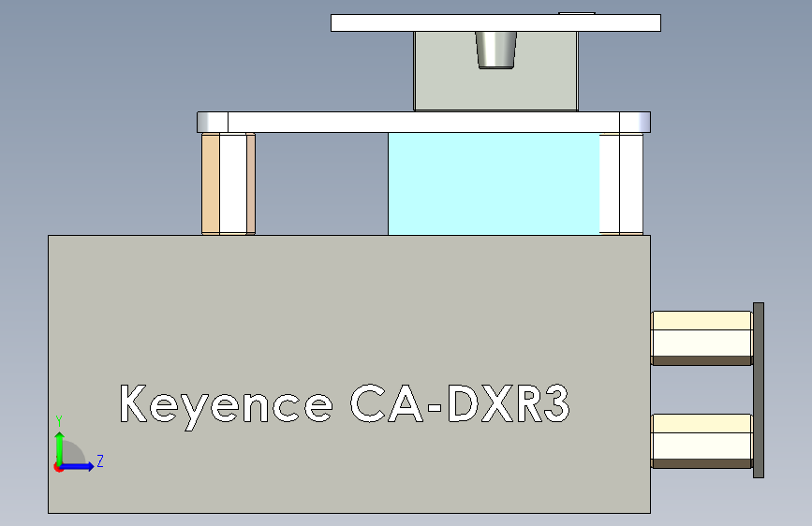The height and width of the screenshot is (526, 812).
Task: Click the blue Z axis arrow of triad
Action: click(78, 466)
